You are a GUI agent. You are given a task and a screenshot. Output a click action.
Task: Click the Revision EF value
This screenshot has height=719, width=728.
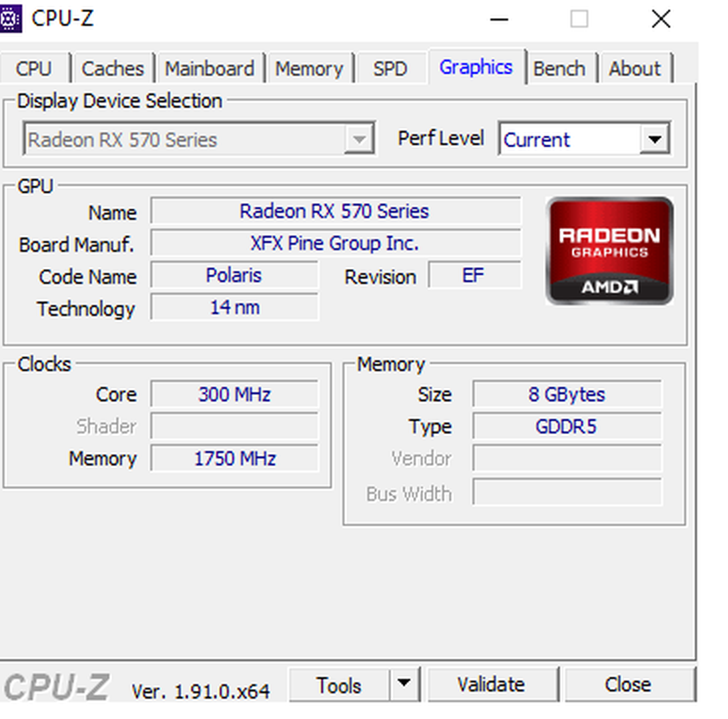[474, 275]
